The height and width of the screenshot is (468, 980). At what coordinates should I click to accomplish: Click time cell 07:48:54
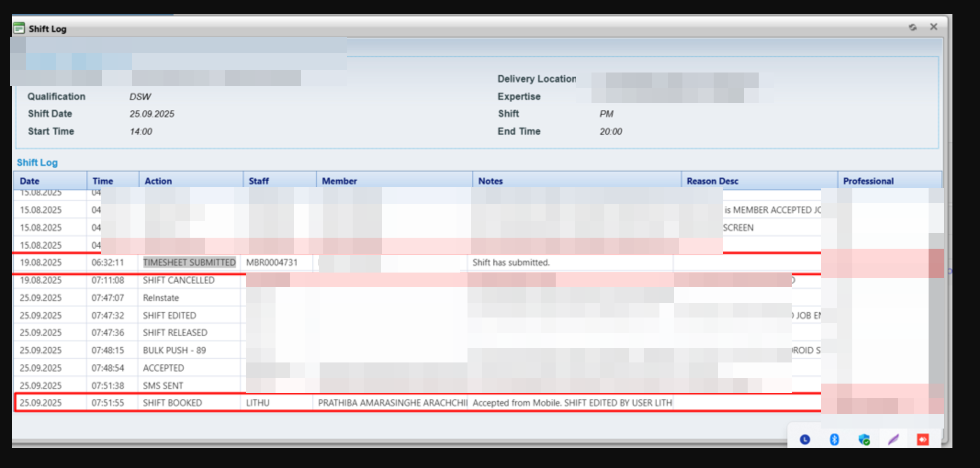pyautogui.click(x=107, y=368)
